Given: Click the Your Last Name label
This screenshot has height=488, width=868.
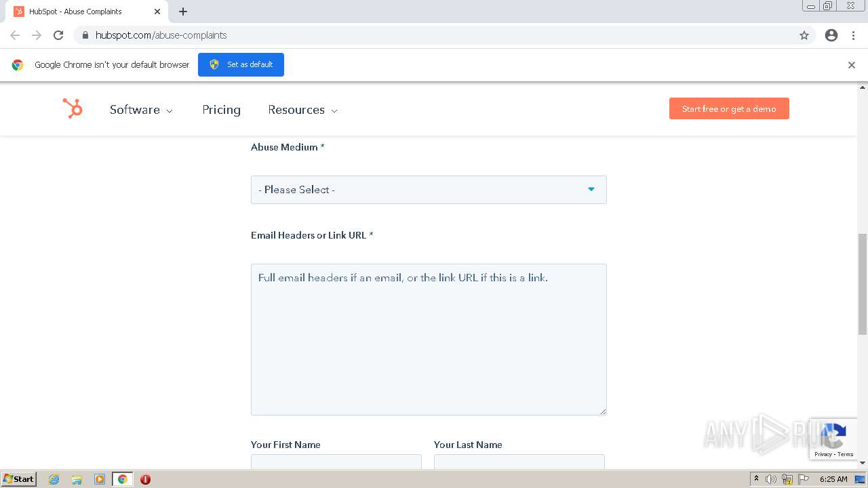Looking at the screenshot, I should (x=468, y=445).
